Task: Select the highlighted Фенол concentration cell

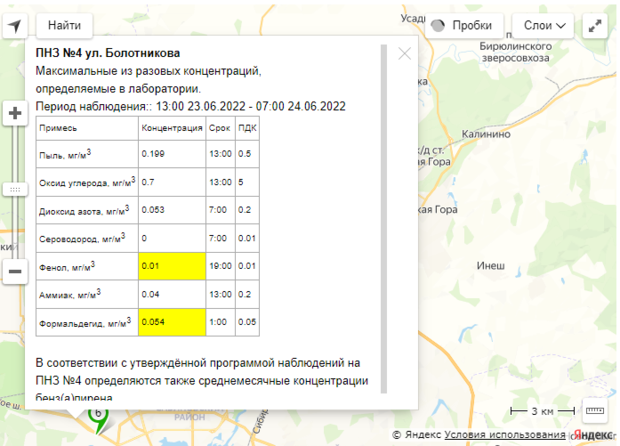Action: pos(170,267)
